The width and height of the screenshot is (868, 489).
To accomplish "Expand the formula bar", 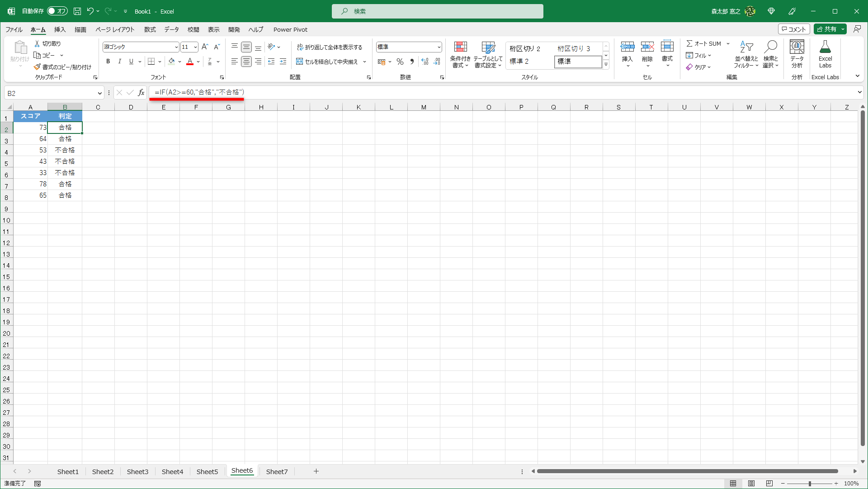I will pos(859,92).
